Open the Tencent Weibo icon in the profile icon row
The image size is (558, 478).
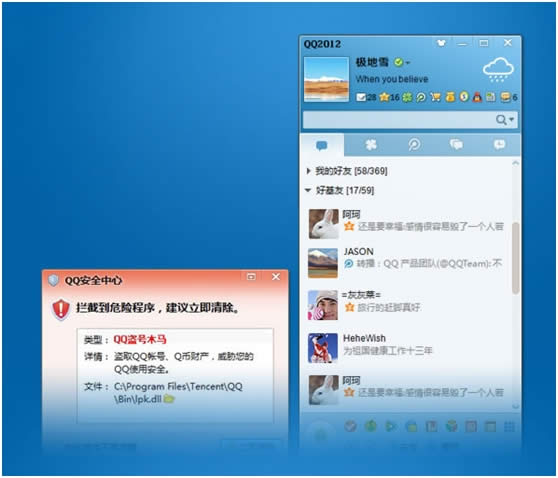click(421, 97)
